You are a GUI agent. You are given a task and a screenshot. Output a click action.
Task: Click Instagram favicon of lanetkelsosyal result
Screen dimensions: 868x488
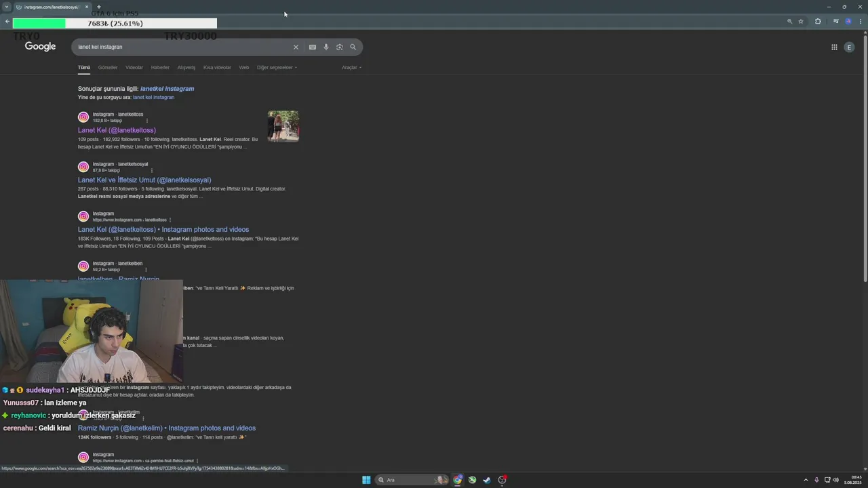click(83, 167)
